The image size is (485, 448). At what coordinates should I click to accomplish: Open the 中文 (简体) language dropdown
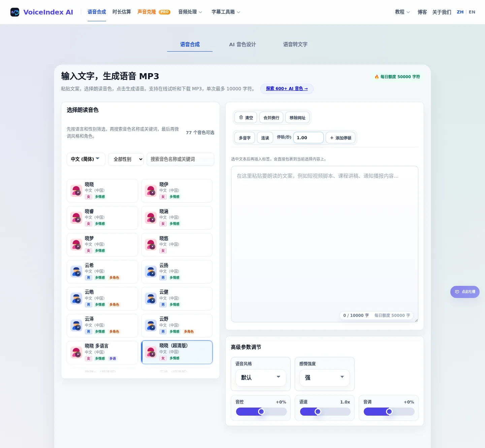(x=86, y=159)
